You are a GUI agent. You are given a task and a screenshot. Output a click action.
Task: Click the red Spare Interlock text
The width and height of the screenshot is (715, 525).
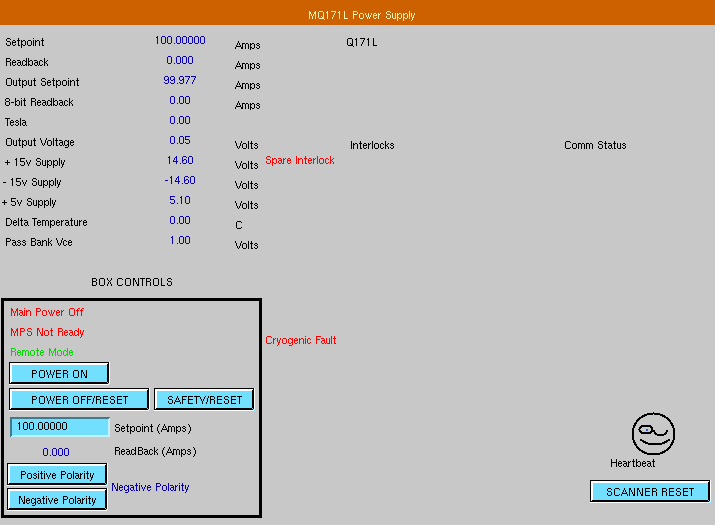300,160
